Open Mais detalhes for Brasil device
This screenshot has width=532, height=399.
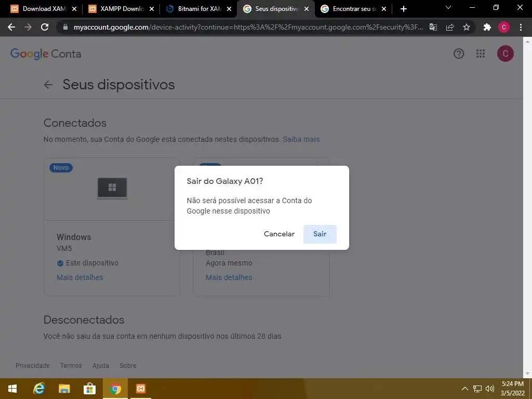(x=229, y=277)
